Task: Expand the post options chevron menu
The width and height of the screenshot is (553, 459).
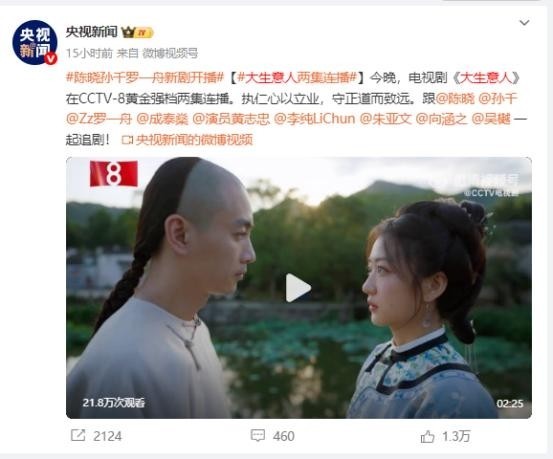Action: [524, 23]
